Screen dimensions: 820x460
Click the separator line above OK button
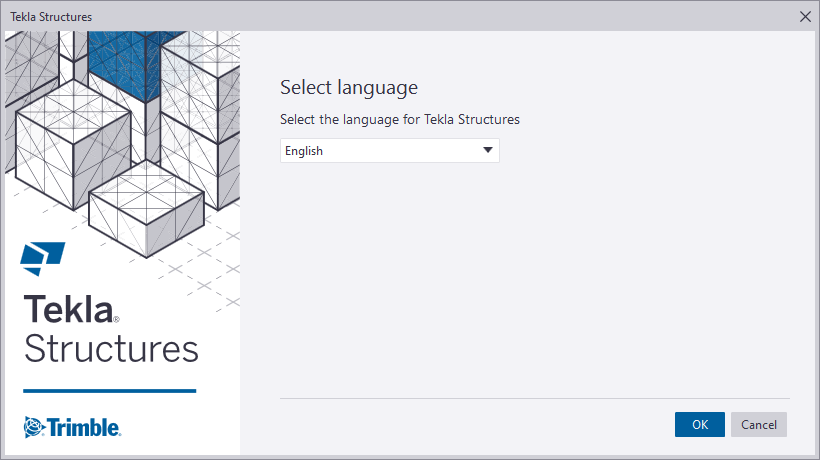click(x=534, y=398)
